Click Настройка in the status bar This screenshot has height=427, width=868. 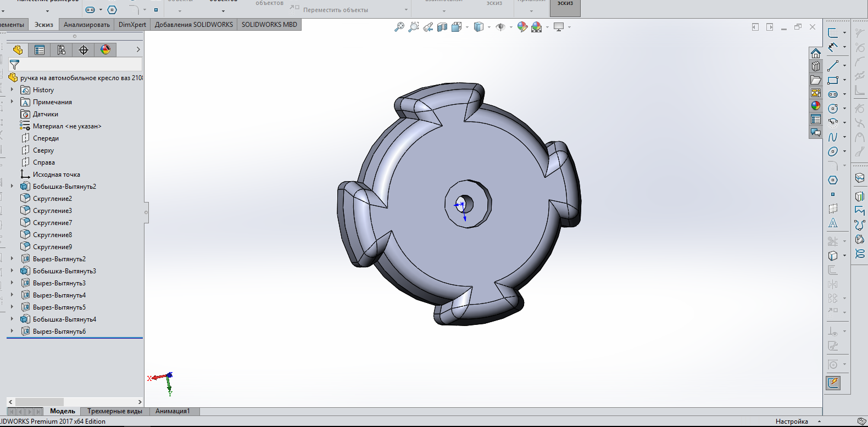792,422
